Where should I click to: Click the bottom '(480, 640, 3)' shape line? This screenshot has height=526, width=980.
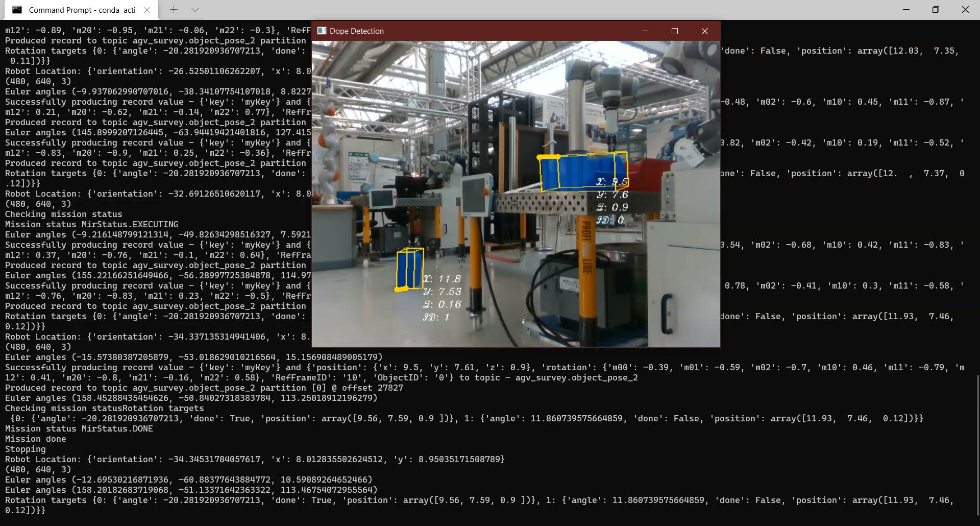pyautogui.click(x=38, y=469)
